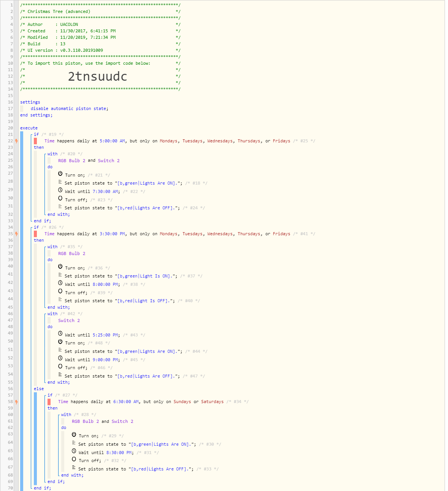Click the Sundays day restriction
The width and height of the screenshot is (448, 491).
click(182, 402)
